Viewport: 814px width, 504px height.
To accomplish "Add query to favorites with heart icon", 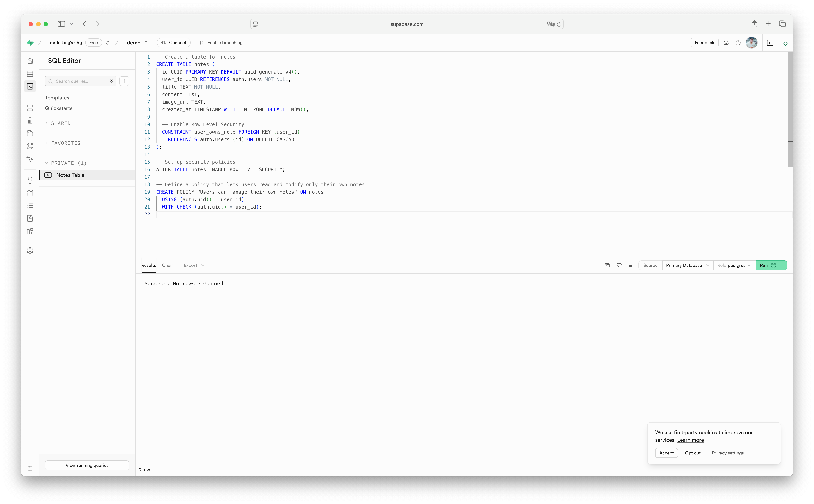I will click(x=619, y=265).
